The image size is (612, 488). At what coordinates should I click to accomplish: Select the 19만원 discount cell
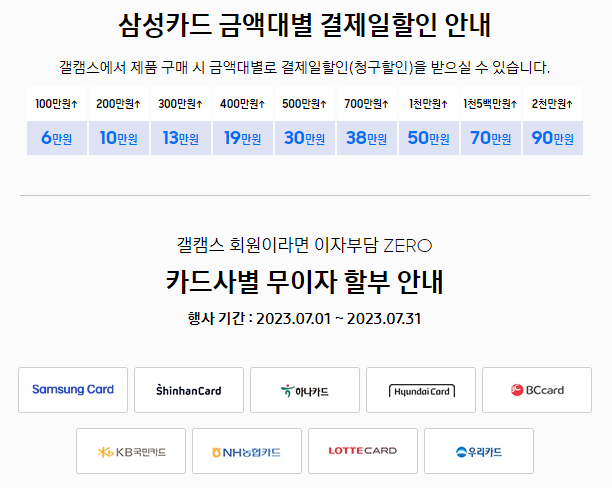pyautogui.click(x=243, y=138)
